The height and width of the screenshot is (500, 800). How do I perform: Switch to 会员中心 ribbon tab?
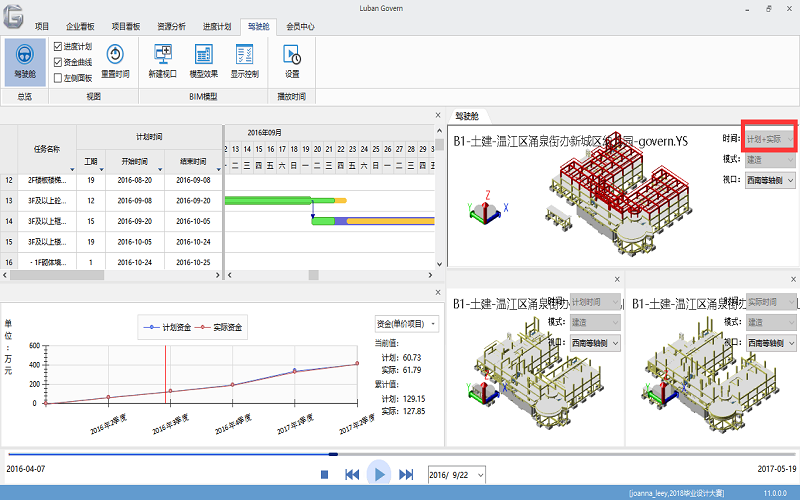[300, 27]
